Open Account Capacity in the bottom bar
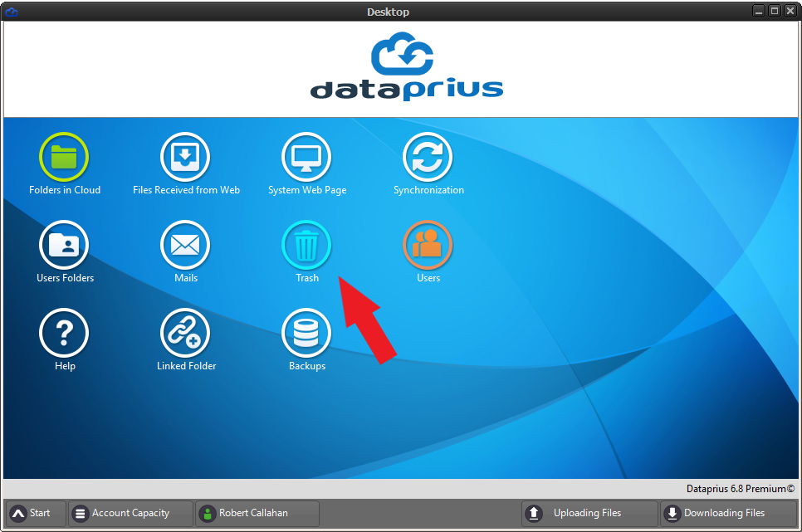Viewport: 802px width, 532px height. [x=130, y=513]
